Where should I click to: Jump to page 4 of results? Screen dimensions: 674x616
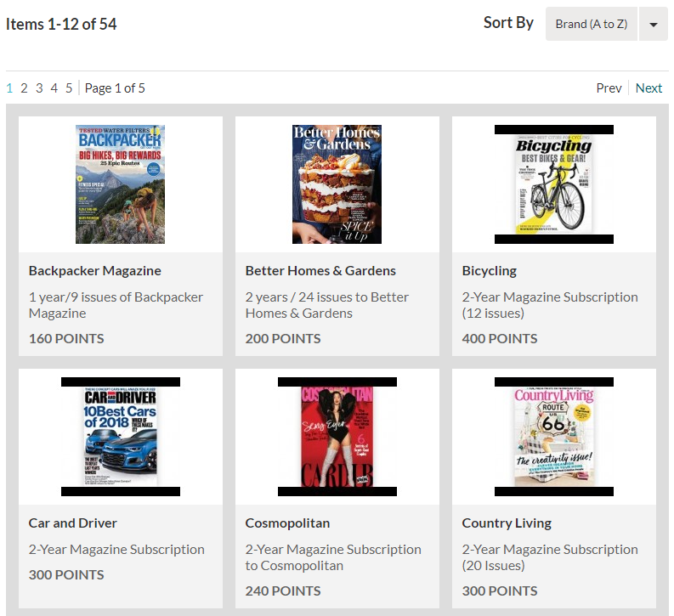54,88
